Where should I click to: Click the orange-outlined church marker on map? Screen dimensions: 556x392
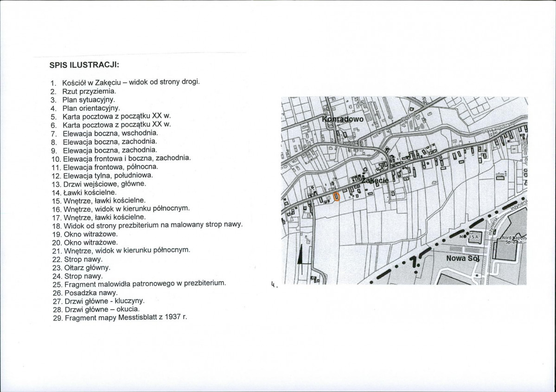pyautogui.click(x=337, y=197)
